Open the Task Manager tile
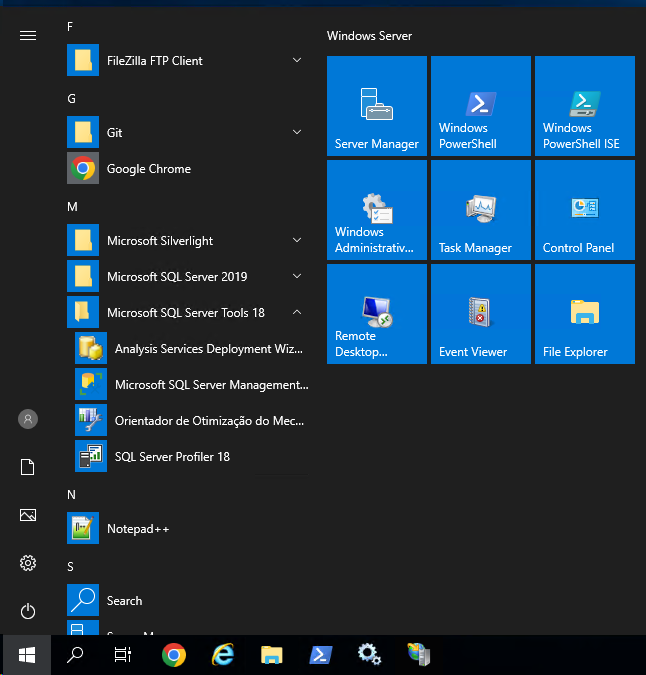Screen dimensions: 646x675 (x=481, y=210)
